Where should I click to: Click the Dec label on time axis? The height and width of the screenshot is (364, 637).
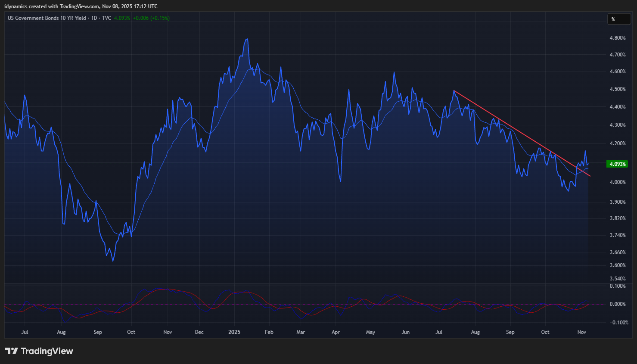pos(199,332)
